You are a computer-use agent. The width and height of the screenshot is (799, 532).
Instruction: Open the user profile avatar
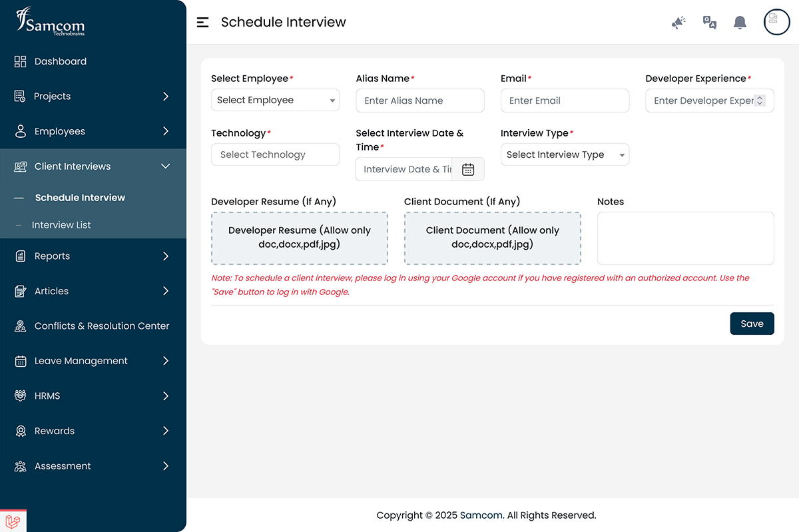776,22
